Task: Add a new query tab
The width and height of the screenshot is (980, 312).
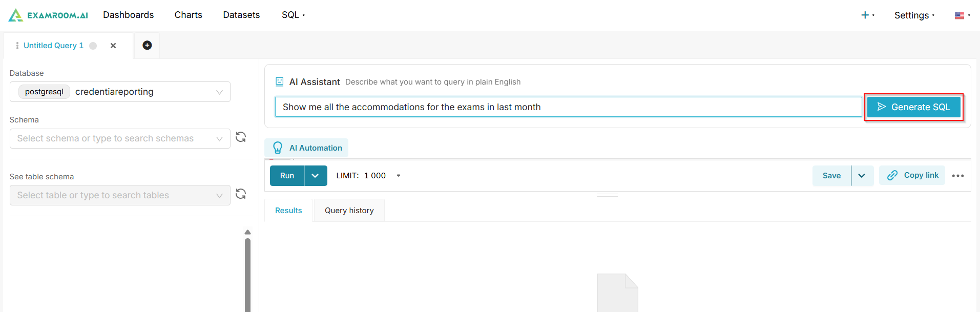Action: pyautogui.click(x=147, y=46)
